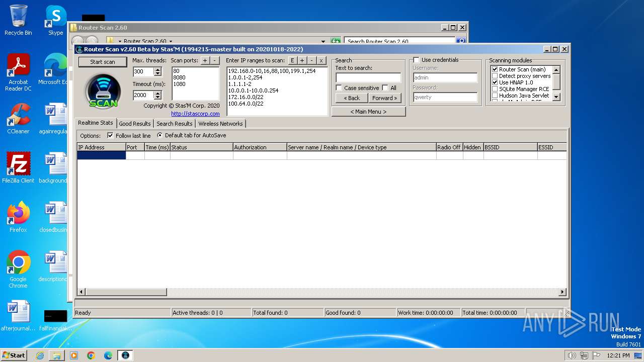The width and height of the screenshot is (644, 362).
Task: Open Windows Media Player from taskbar
Action: click(74, 355)
